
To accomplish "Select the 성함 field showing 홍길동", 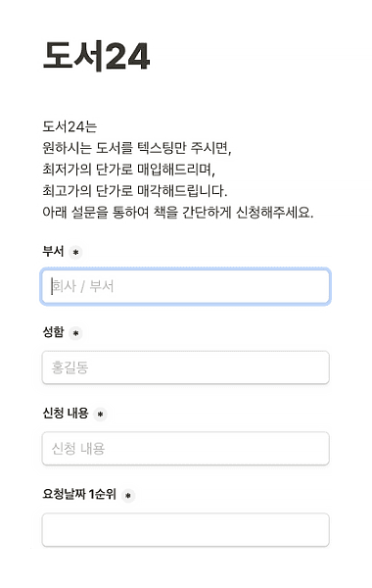I will [185, 367].
